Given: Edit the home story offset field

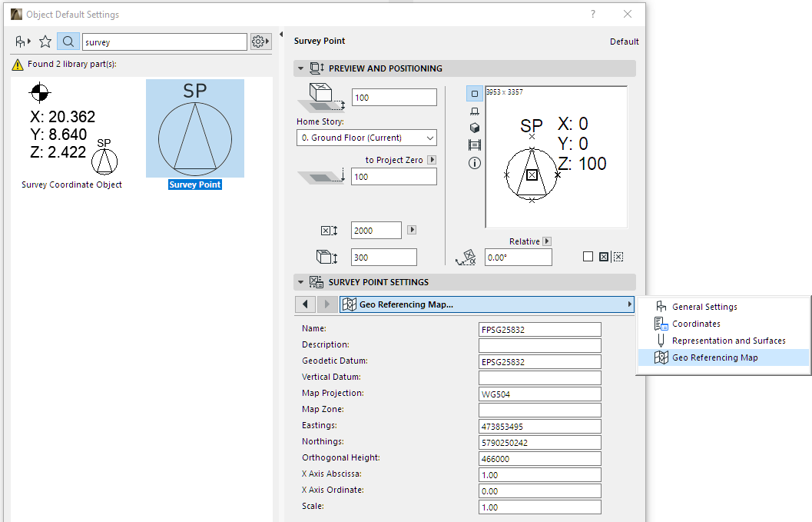Looking at the screenshot, I should click(395, 98).
